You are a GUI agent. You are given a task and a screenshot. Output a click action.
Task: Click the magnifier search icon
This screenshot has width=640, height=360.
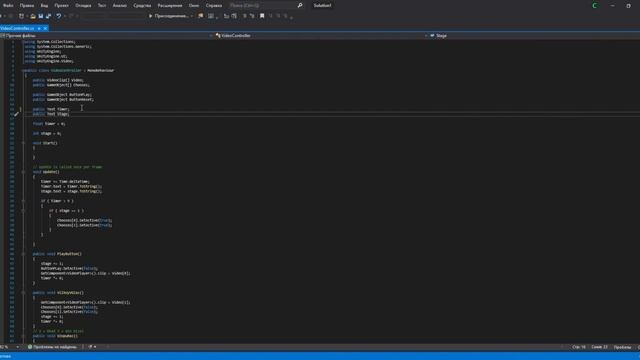tap(300, 6)
